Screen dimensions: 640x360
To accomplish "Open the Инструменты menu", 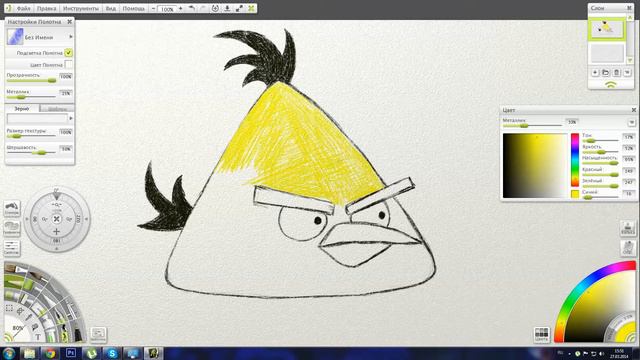I will (80, 8).
